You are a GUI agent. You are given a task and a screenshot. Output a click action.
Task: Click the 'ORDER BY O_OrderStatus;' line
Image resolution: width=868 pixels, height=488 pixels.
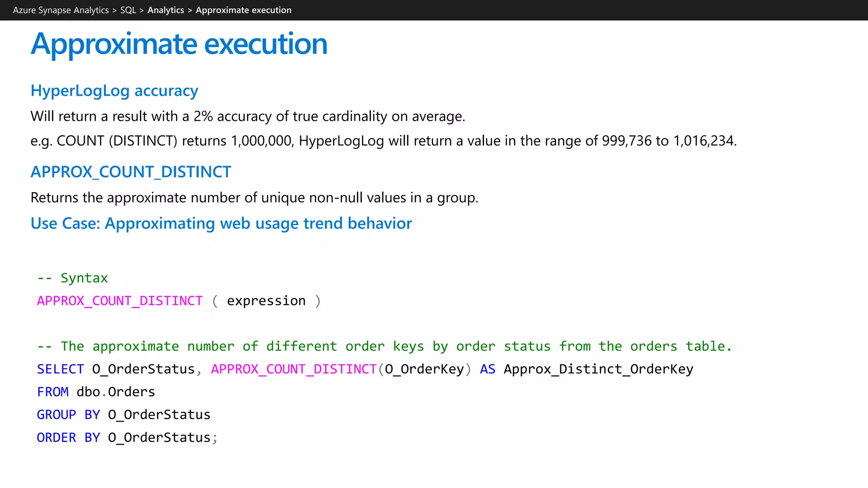tap(127, 438)
